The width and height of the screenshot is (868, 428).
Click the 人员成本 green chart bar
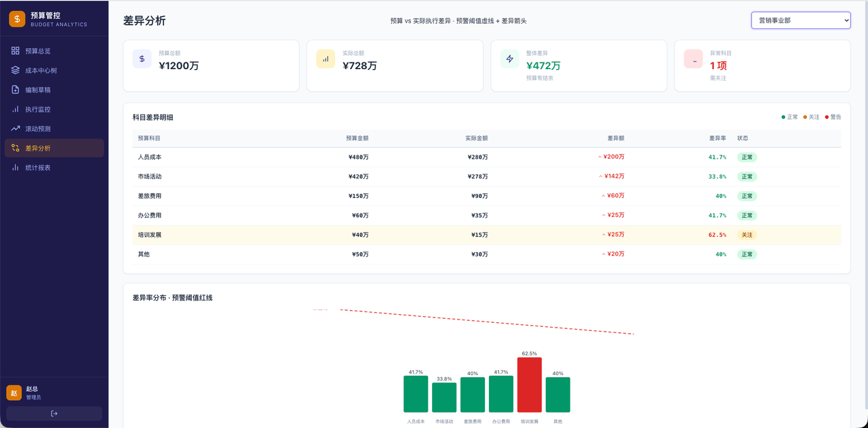(x=416, y=394)
